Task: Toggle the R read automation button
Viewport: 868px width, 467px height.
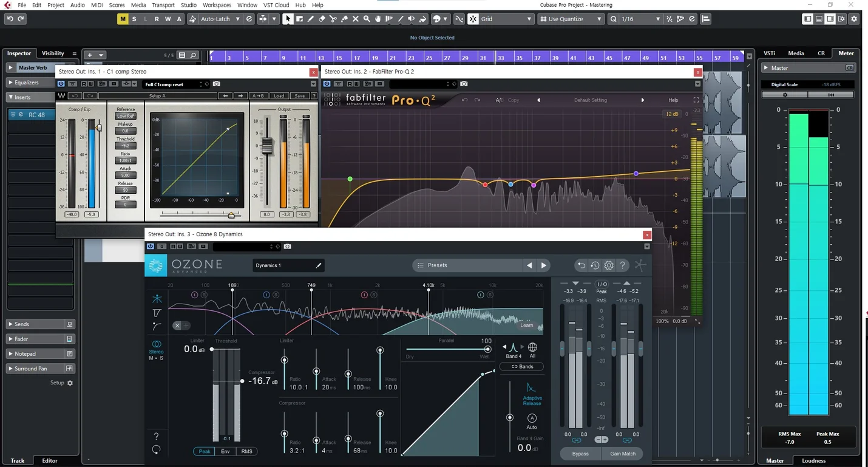Action: [x=157, y=19]
